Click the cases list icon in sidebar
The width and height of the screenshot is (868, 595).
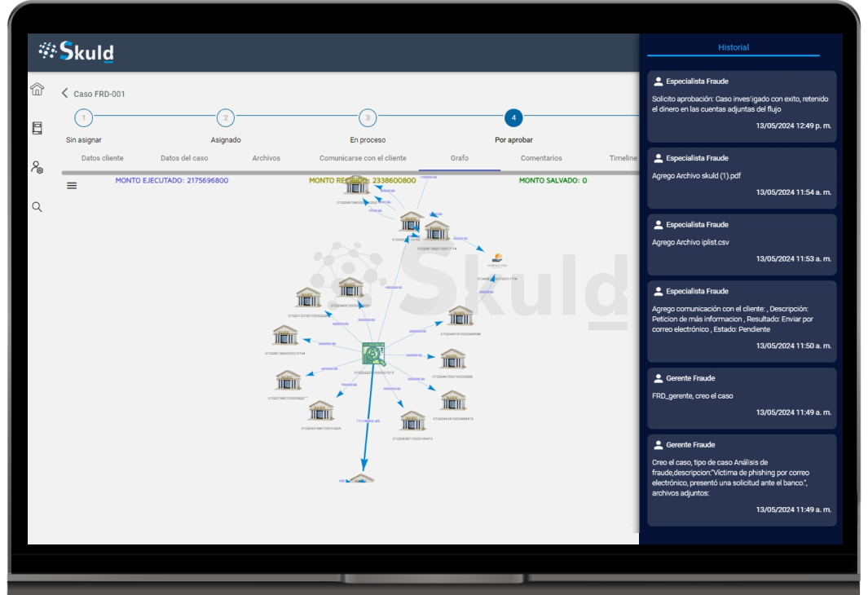37,128
